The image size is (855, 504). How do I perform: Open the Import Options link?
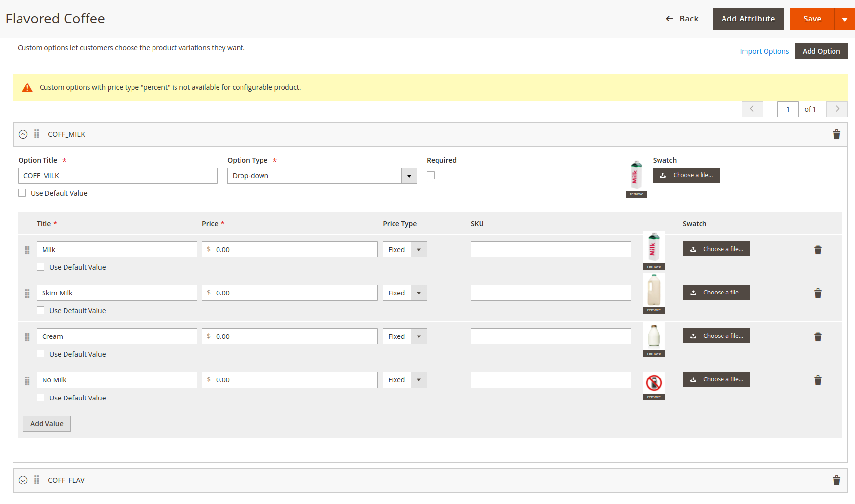coord(764,51)
